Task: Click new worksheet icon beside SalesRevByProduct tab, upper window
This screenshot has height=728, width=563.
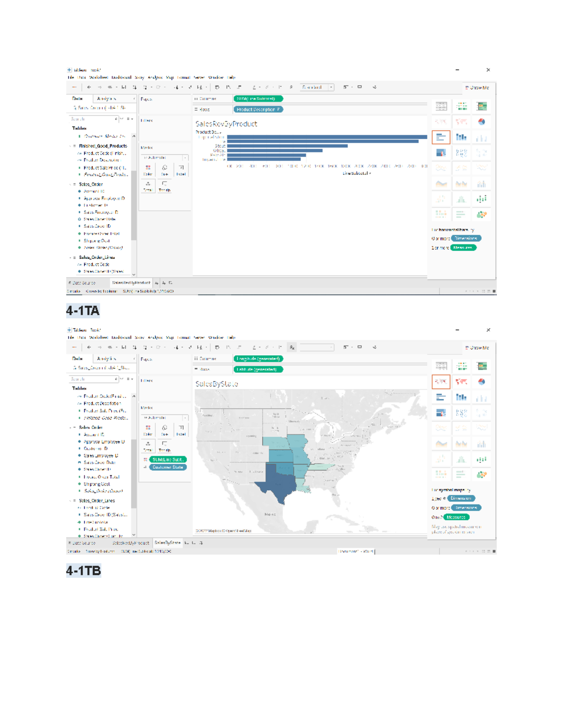Action: (157, 283)
